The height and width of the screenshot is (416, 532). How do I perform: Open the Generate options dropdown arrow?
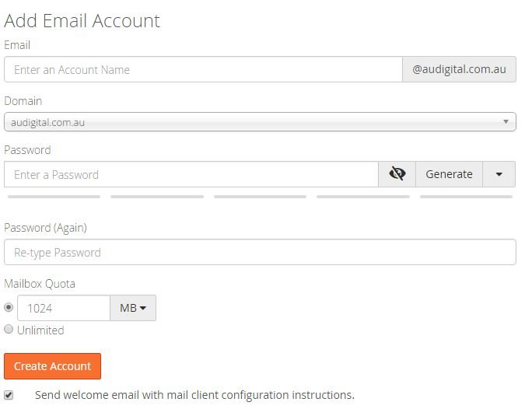click(499, 174)
